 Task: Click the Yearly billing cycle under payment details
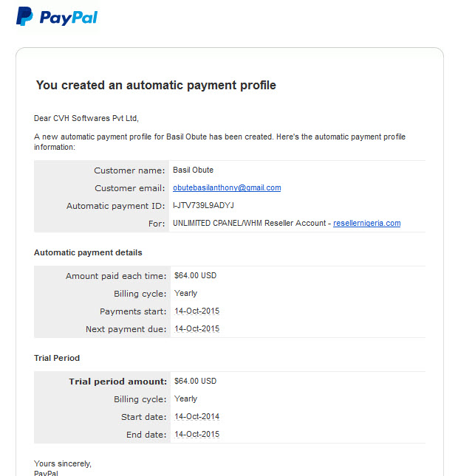point(185,294)
